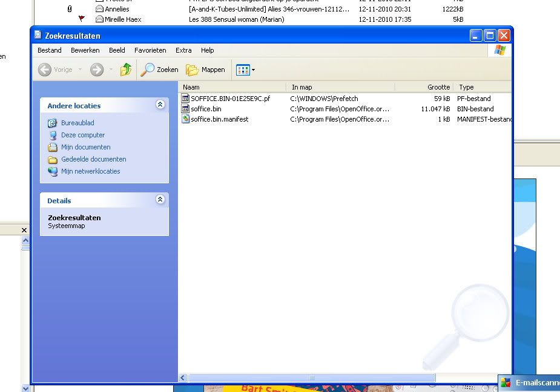Open the Bureaublad link

pos(77,123)
